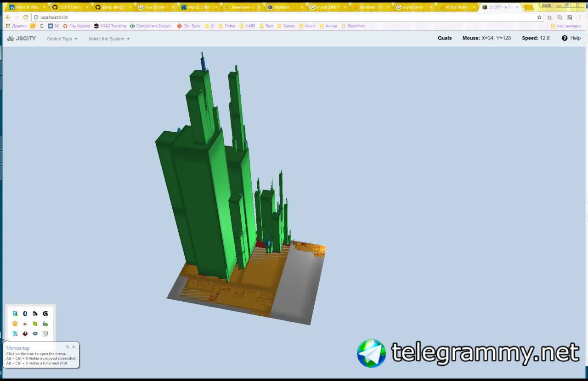Open the Help link
588x381 pixels.
pos(571,38)
